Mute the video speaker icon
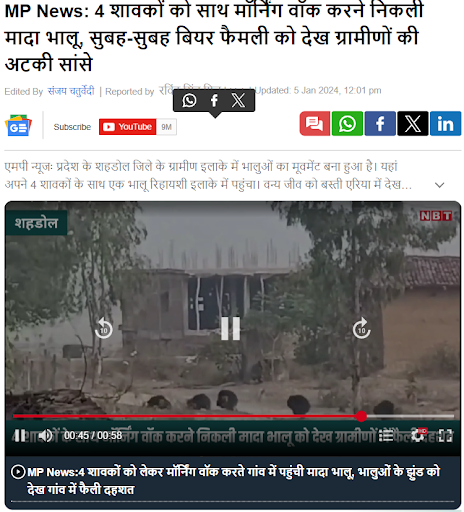 [x=45, y=435]
